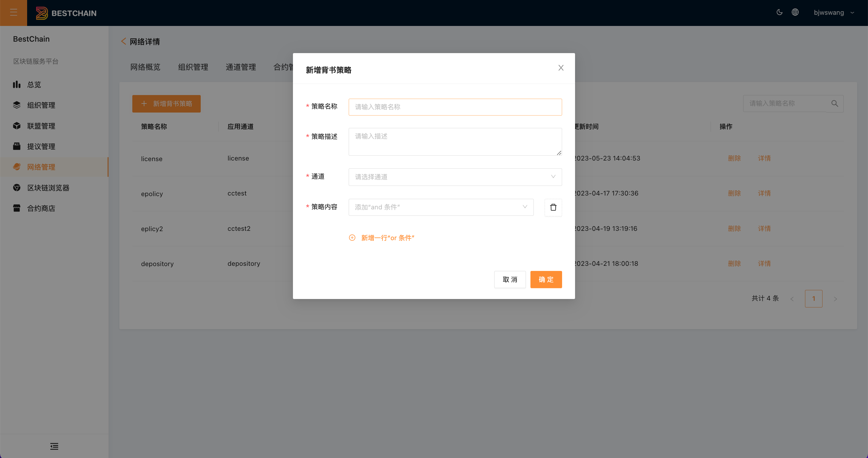Collapse sidebar using bottom fold icon
868x458 pixels.
point(54,446)
